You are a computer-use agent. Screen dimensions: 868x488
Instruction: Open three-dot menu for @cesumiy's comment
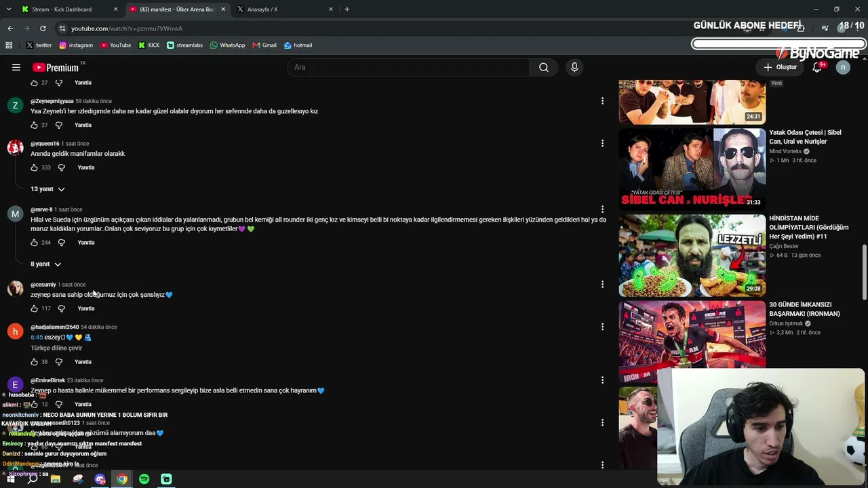(x=602, y=285)
